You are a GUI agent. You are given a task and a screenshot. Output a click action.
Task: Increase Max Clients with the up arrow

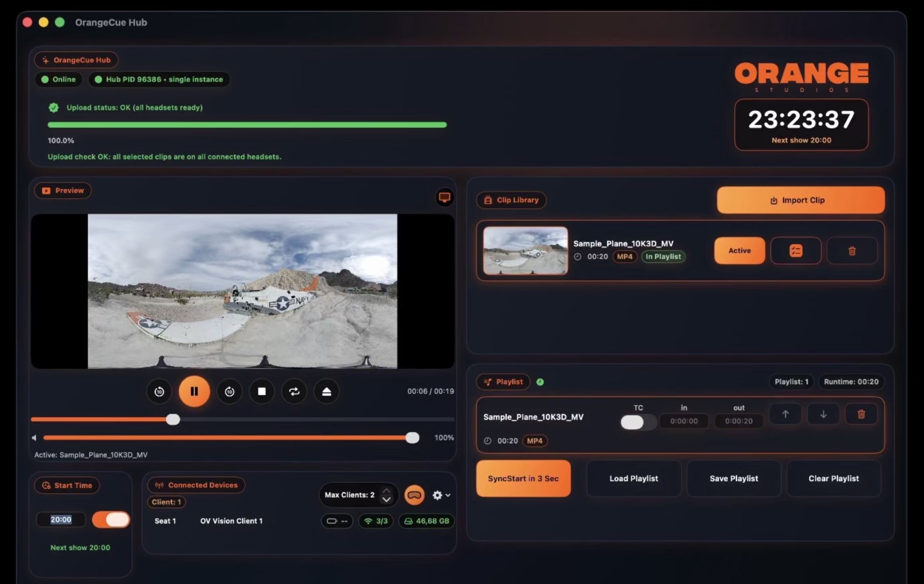tap(387, 491)
